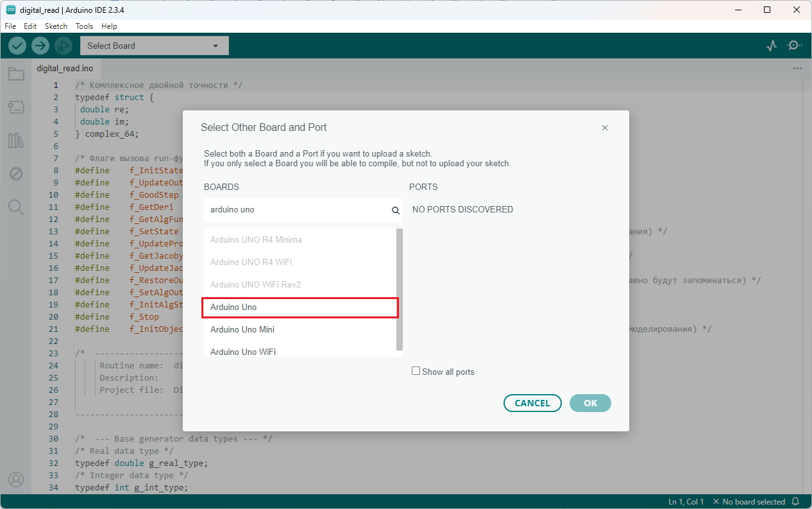
Task: Enable the Show all ports checkbox
Action: click(416, 371)
